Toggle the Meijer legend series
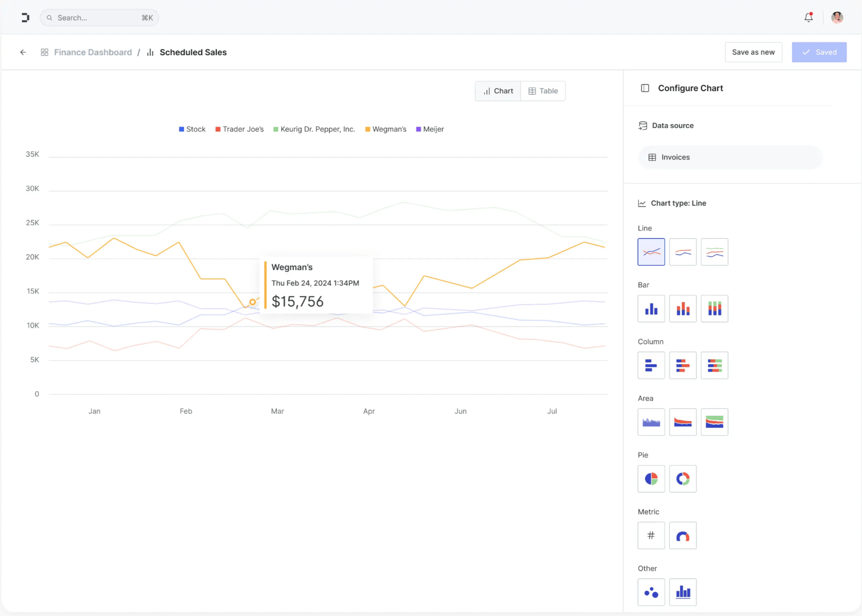The height and width of the screenshot is (616, 862). click(x=429, y=129)
